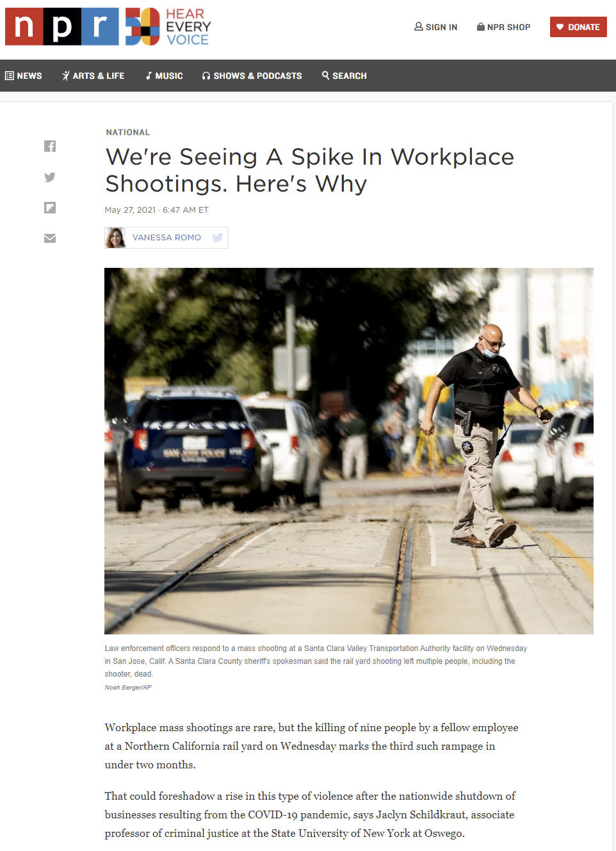Open the National section label
This screenshot has height=851, width=616.
point(128,132)
